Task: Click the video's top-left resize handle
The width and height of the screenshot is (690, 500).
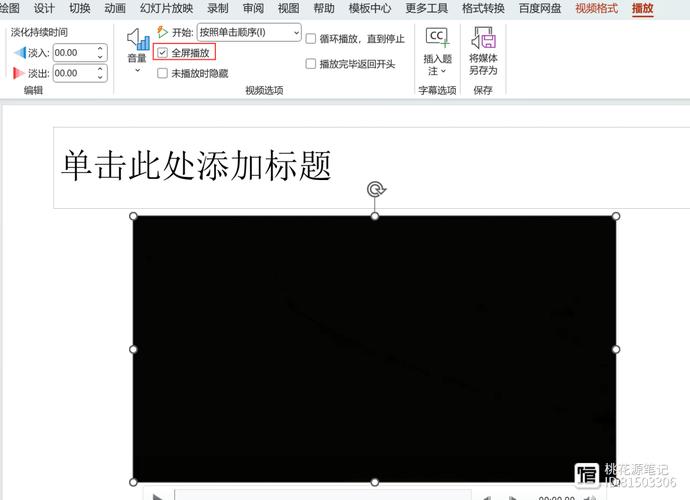Action: 133,216
